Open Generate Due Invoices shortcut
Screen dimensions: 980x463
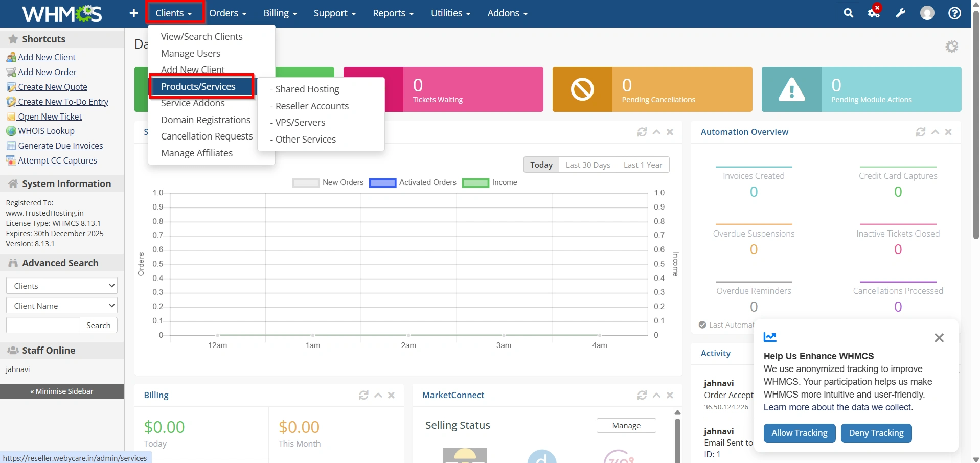pos(60,146)
